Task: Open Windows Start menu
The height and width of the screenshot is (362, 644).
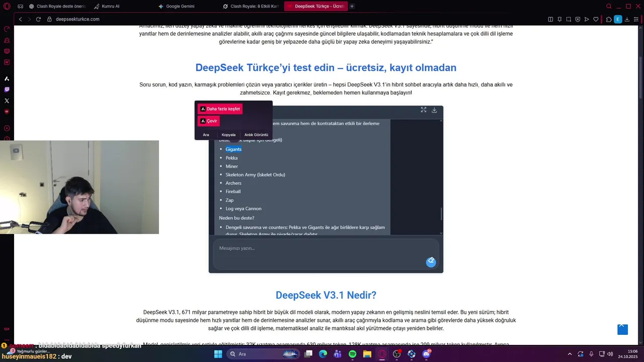Action: [218, 354]
